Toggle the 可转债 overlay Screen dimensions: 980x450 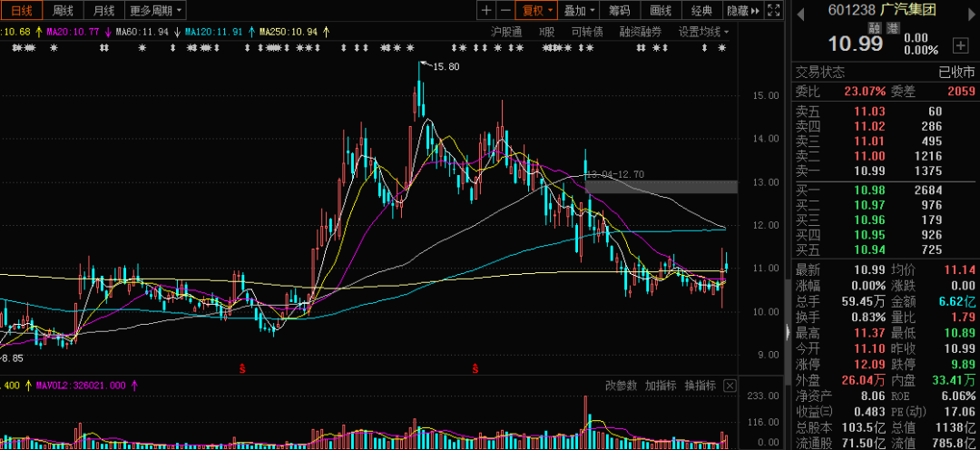(x=587, y=31)
